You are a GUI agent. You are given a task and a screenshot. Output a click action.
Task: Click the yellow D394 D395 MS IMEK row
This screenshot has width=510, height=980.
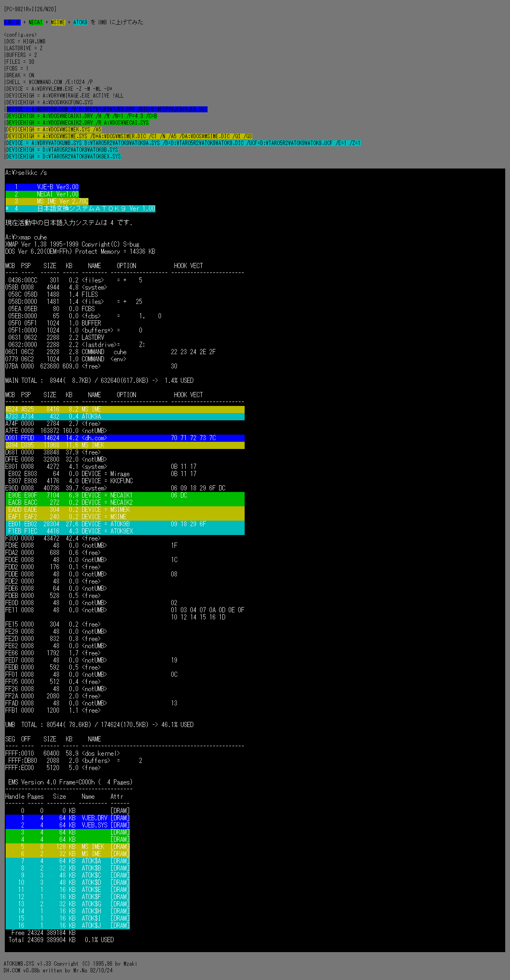(125, 445)
